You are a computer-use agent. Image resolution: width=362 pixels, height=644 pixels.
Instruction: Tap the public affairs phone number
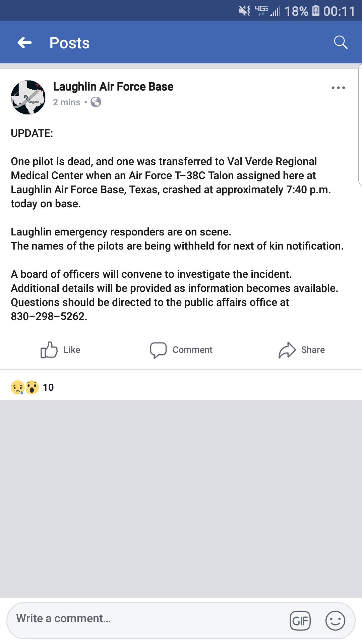pyautogui.click(x=49, y=316)
